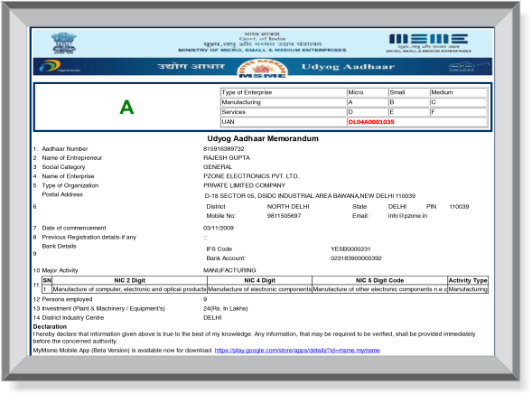Click the Government of India emblem

(64, 42)
